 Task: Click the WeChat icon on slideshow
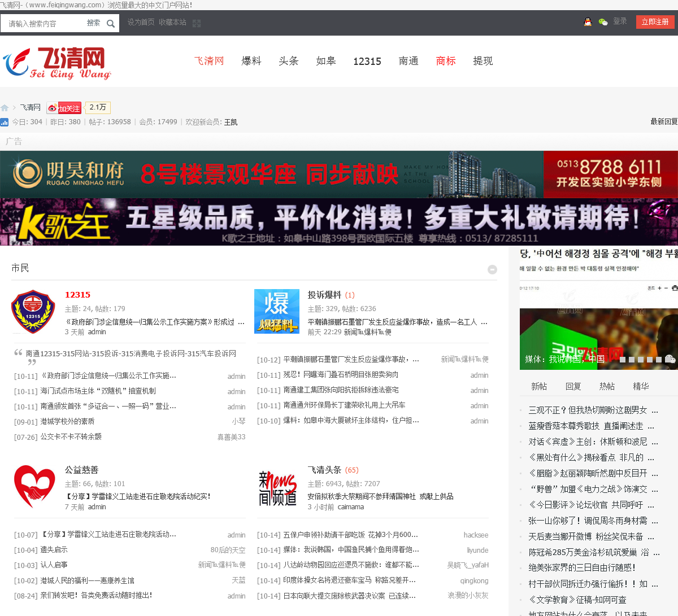pos(670,359)
